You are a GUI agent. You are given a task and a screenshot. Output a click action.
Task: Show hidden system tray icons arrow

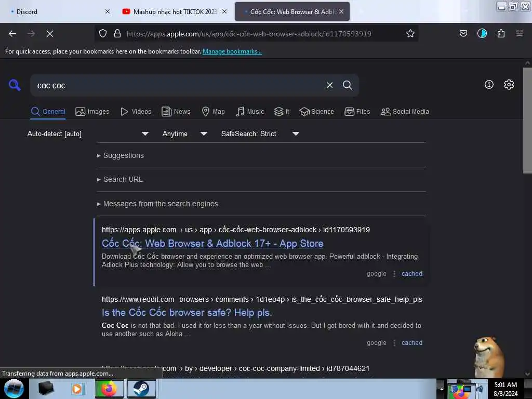tap(442, 389)
